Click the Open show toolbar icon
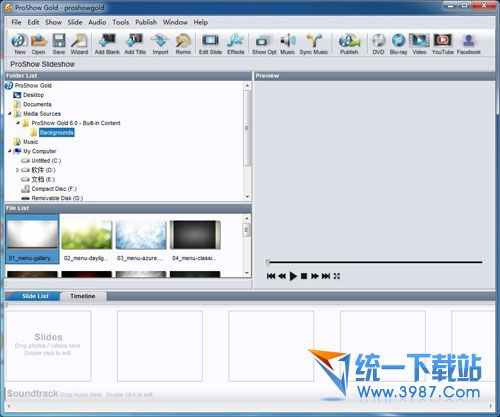 [x=39, y=44]
